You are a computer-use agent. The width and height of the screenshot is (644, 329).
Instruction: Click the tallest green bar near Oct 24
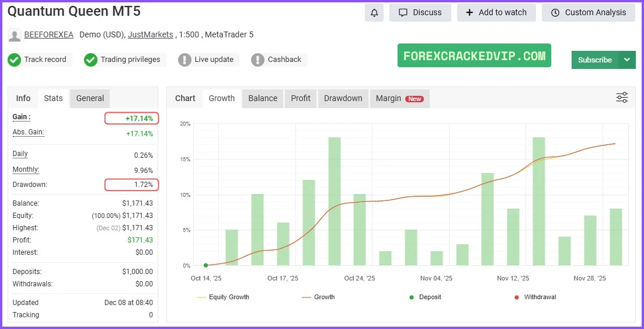click(335, 202)
